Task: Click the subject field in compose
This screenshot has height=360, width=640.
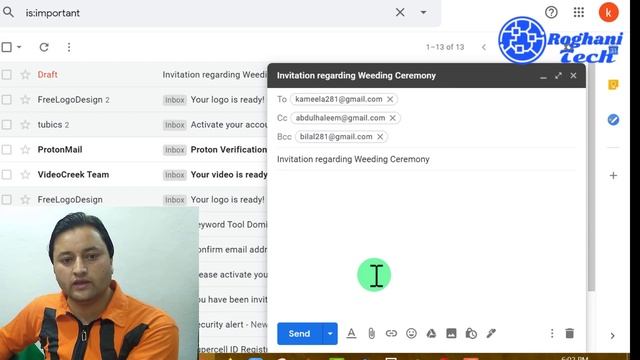Action: point(427,159)
